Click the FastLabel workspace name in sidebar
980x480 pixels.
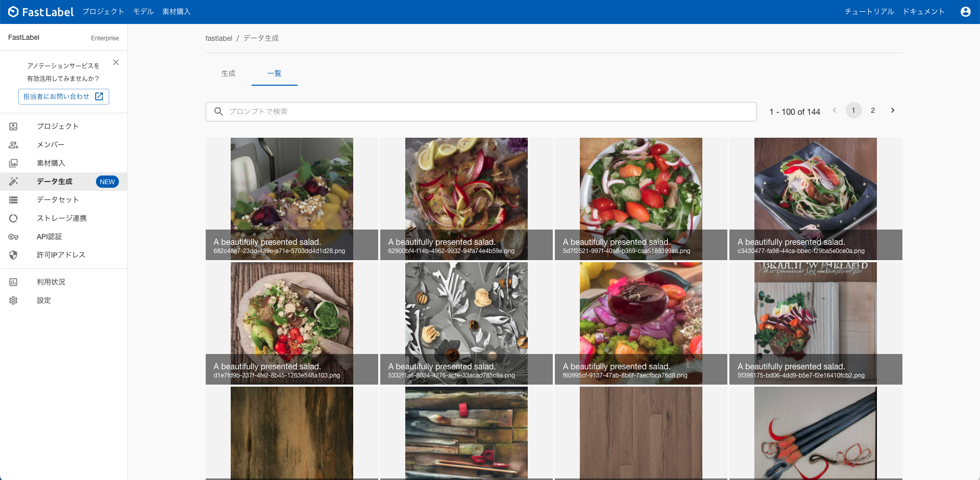tap(24, 38)
